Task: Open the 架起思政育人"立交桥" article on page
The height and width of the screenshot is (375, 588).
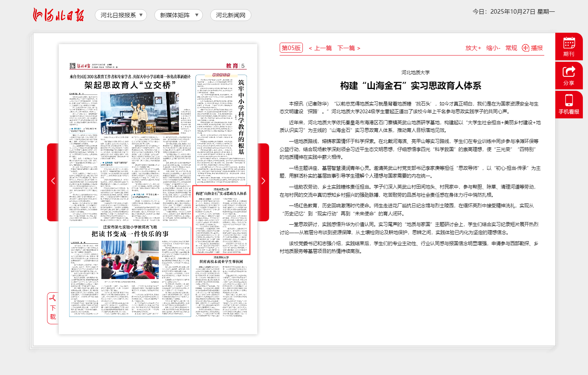Action: click(130, 85)
